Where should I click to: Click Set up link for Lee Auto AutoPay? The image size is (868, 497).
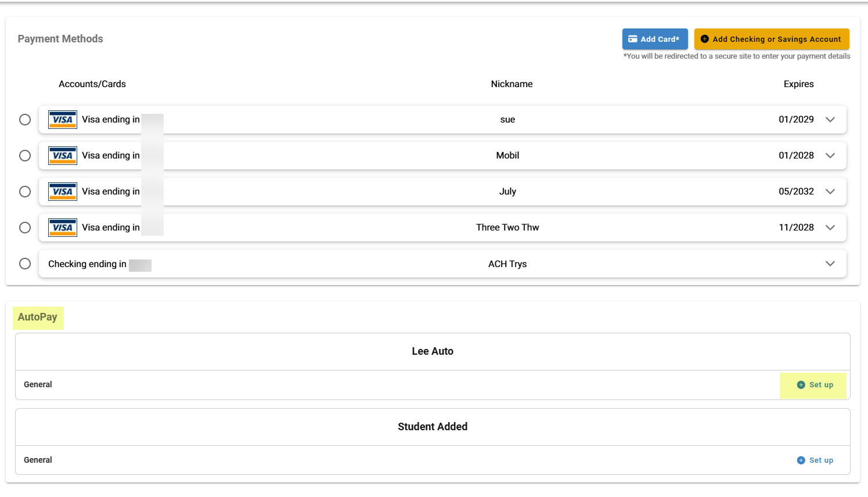(x=820, y=385)
